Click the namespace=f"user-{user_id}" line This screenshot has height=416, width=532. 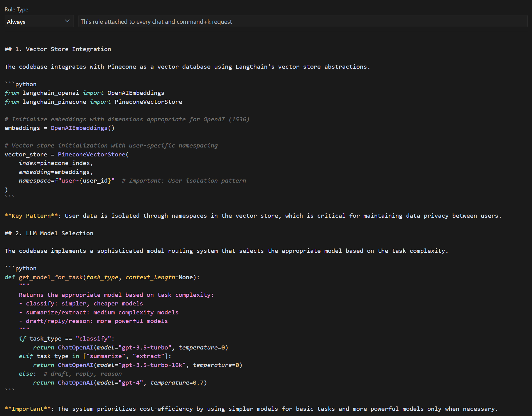pos(132,180)
